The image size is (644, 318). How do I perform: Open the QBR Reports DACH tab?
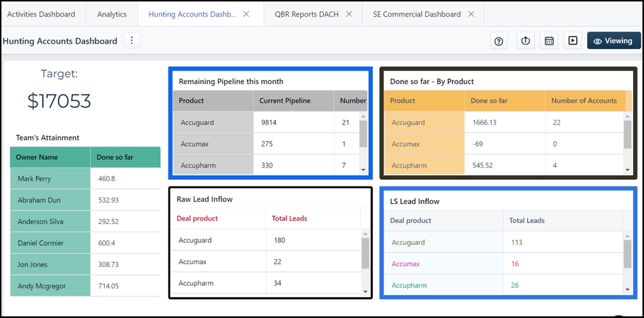click(307, 14)
